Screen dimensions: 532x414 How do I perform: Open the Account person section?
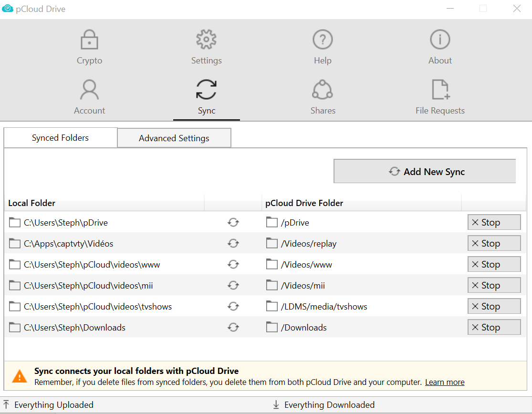[89, 97]
